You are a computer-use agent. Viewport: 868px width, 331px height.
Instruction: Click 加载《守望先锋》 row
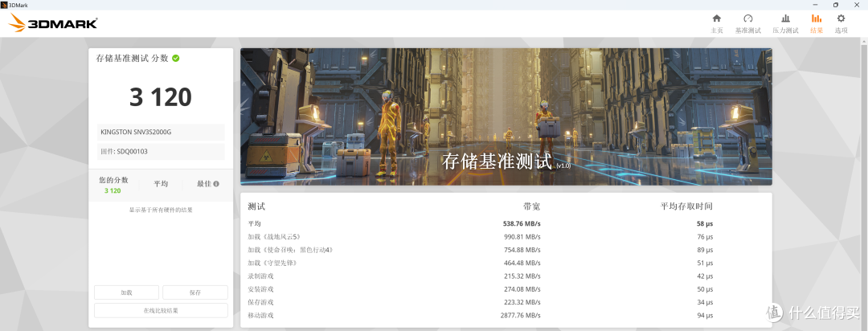[506, 263]
